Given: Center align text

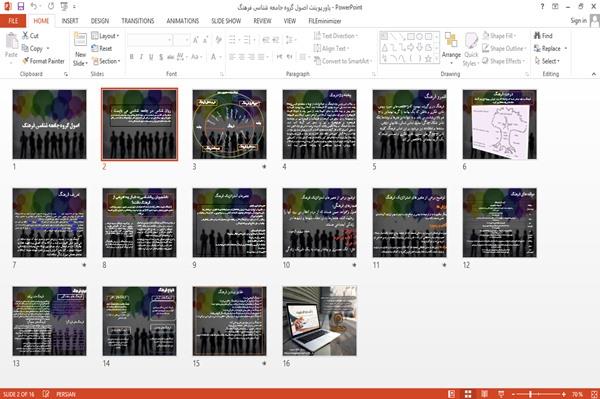Looking at the screenshot, I should point(241,57).
